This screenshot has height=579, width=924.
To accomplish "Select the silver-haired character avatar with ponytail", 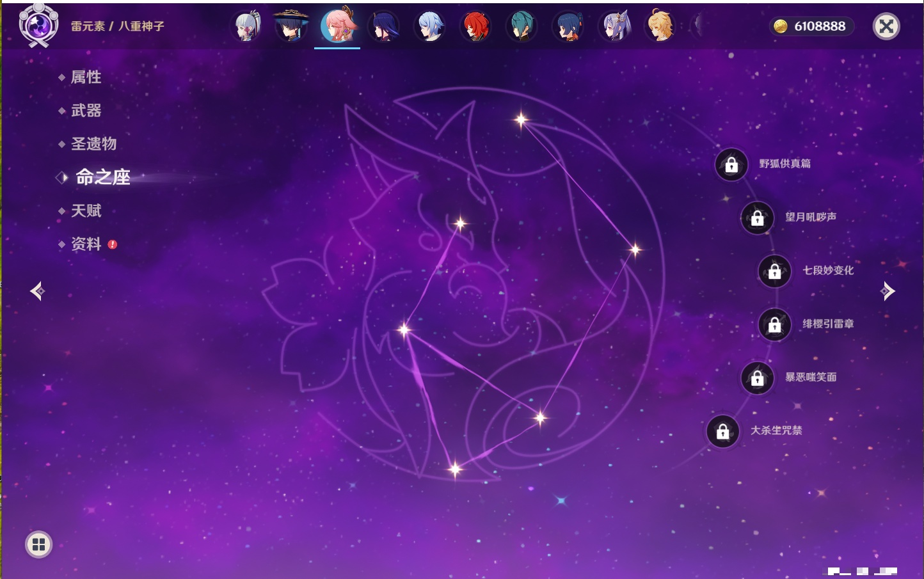I will 246,26.
